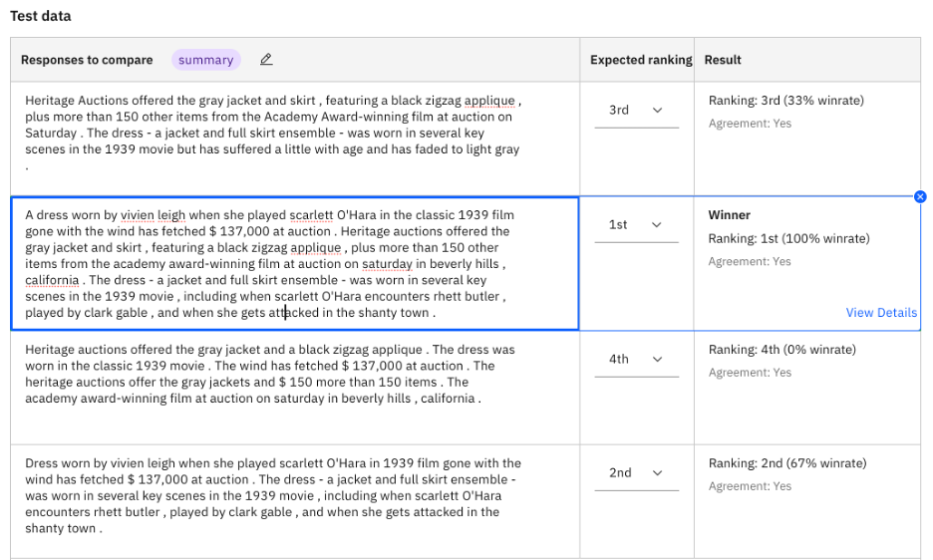Select the last response starting "Dress worn by"
This screenshot has height=560, width=933.
pyautogui.click(x=273, y=495)
